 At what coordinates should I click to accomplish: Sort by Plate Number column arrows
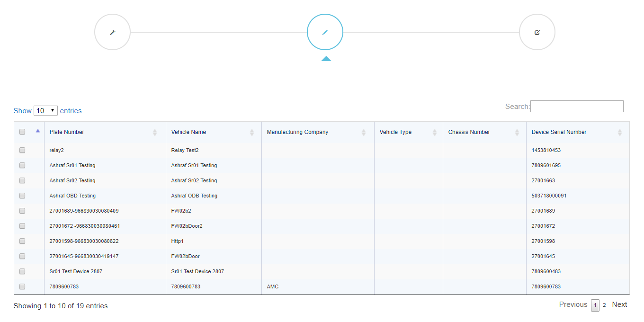click(155, 133)
